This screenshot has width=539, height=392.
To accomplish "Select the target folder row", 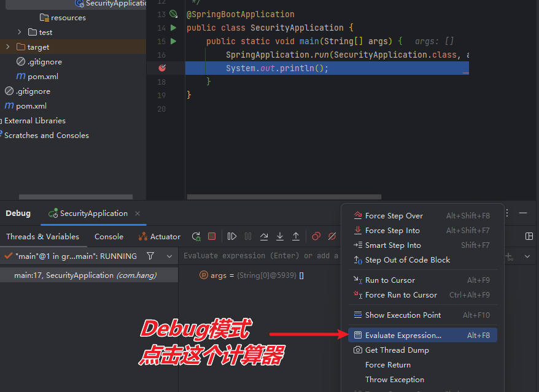I will 73,47.
